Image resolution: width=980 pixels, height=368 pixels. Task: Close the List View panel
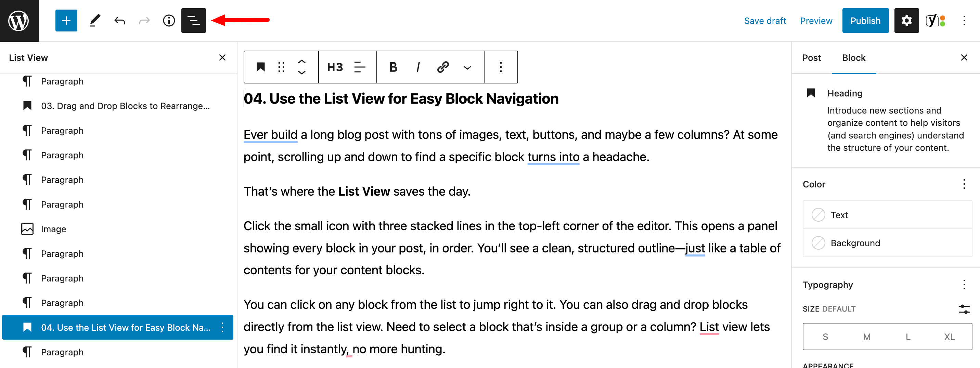[x=222, y=57]
